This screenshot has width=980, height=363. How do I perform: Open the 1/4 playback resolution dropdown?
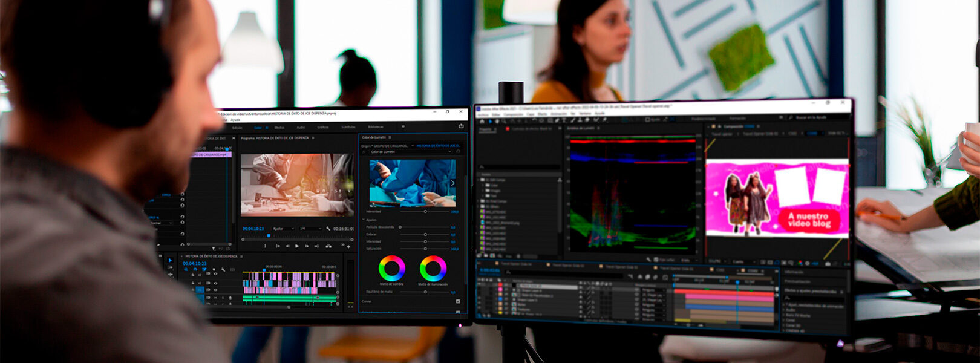310,229
